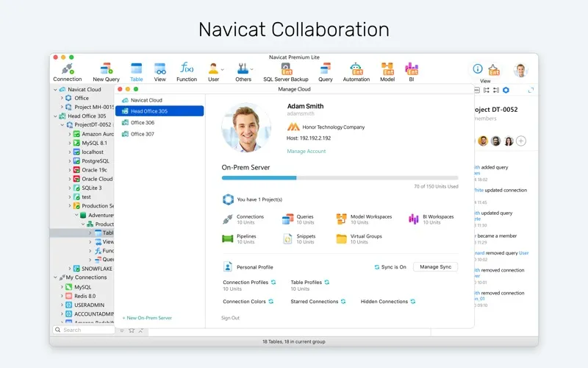Select Office 306 in Manage Cloud list
The height and width of the screenshot is (368, 588).
[x=159, y=123]
